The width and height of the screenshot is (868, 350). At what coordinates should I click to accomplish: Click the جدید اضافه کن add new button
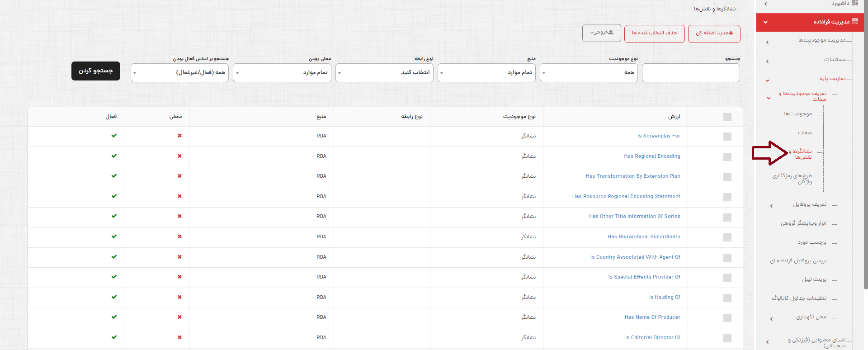[x=714, y=33]
